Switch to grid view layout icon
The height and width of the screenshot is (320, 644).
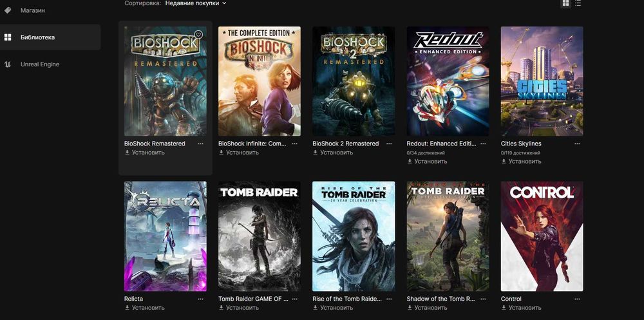pyautogui.click(x=566, y=3)
